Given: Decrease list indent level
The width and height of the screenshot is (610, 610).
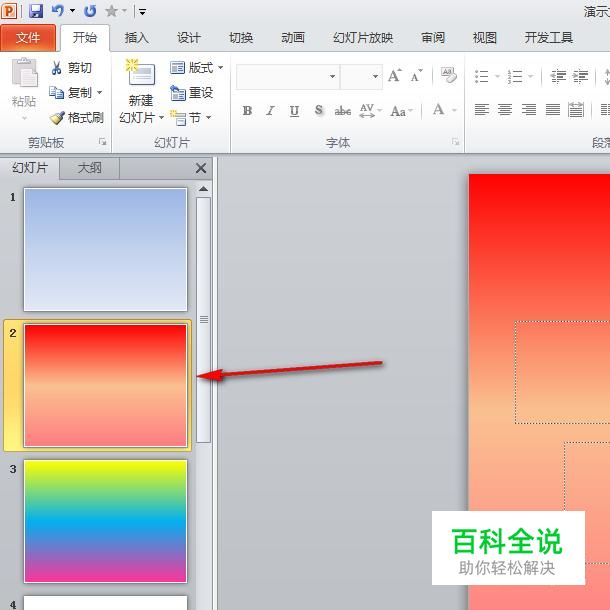Looking at the screenshot, I should 558,76.
